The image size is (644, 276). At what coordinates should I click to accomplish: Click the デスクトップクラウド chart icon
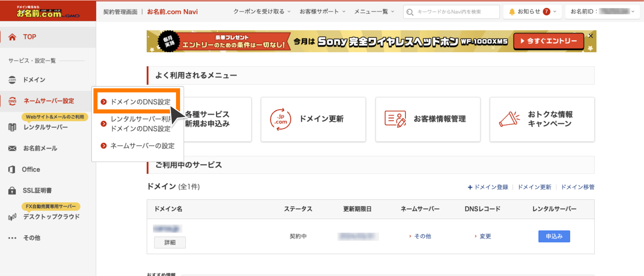click(x=12, y=217)
